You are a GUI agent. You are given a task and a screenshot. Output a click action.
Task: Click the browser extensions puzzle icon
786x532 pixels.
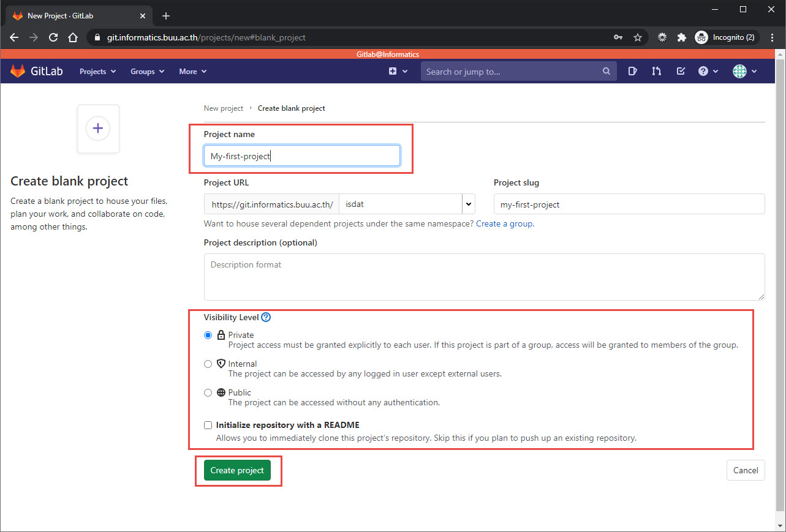pos(681,37)
